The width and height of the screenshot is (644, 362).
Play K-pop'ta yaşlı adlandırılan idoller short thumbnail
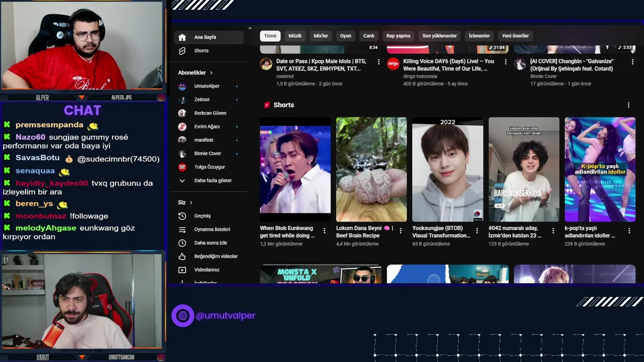click(600, 169)
